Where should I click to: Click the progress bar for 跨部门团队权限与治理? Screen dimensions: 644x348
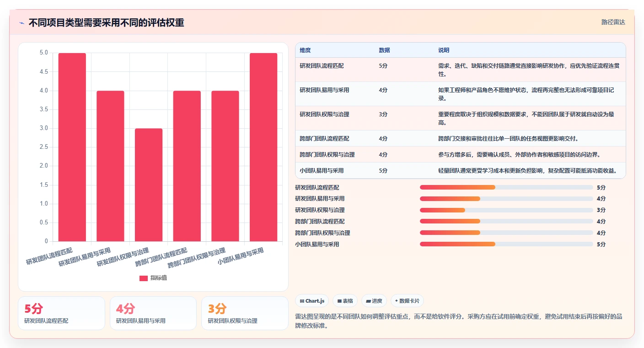click(506, 233)
